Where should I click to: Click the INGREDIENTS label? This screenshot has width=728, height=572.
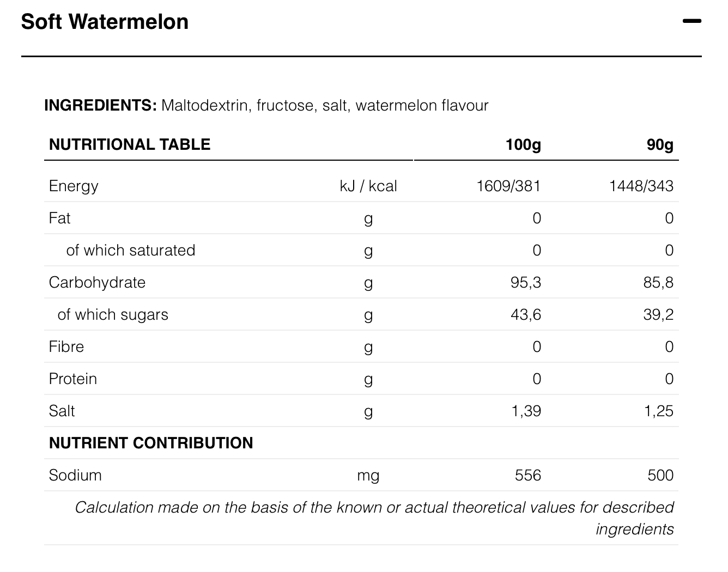tap(100, 105)
